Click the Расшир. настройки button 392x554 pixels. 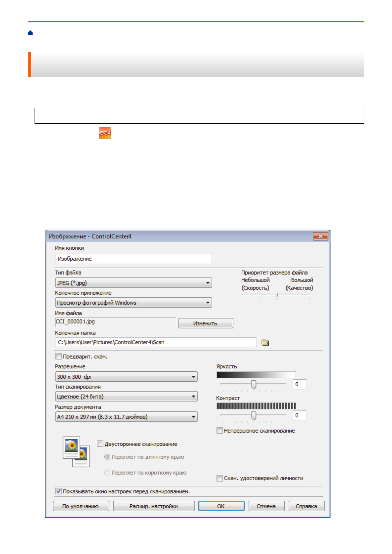[x=154, y=506]
